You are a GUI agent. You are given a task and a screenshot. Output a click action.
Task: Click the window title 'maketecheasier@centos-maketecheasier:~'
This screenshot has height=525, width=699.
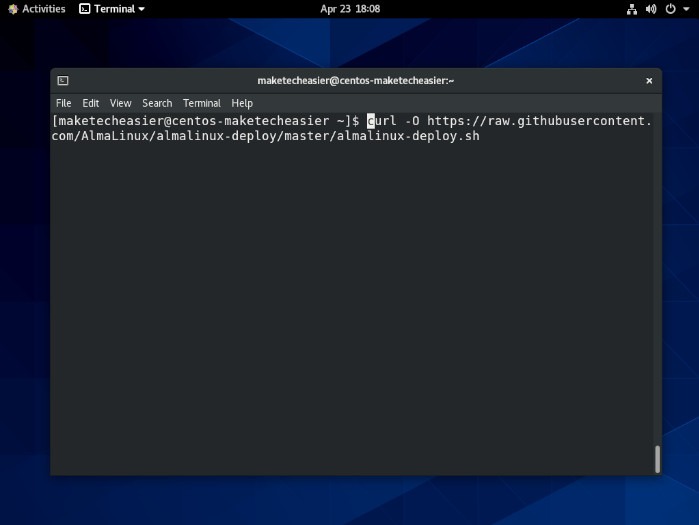pos(355,81)
